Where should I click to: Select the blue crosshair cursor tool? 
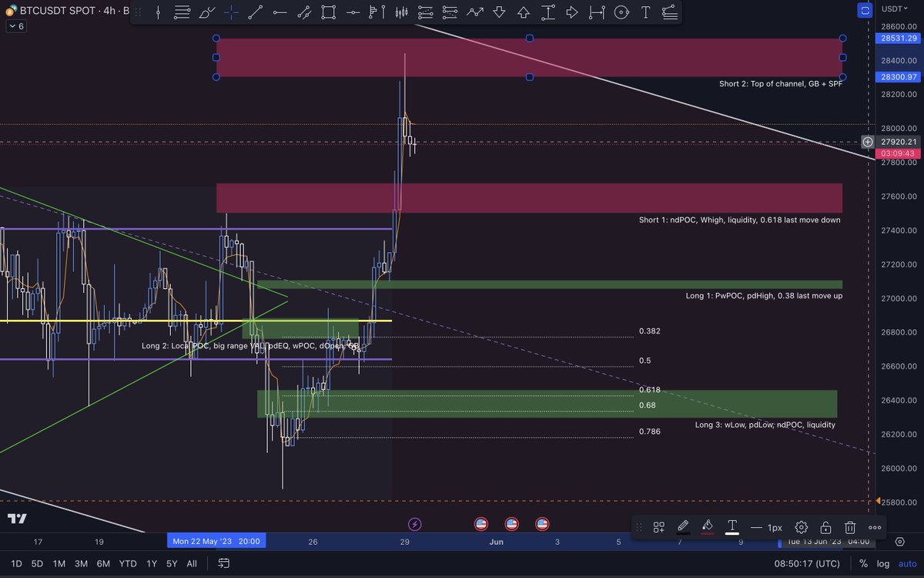[231, 12]
